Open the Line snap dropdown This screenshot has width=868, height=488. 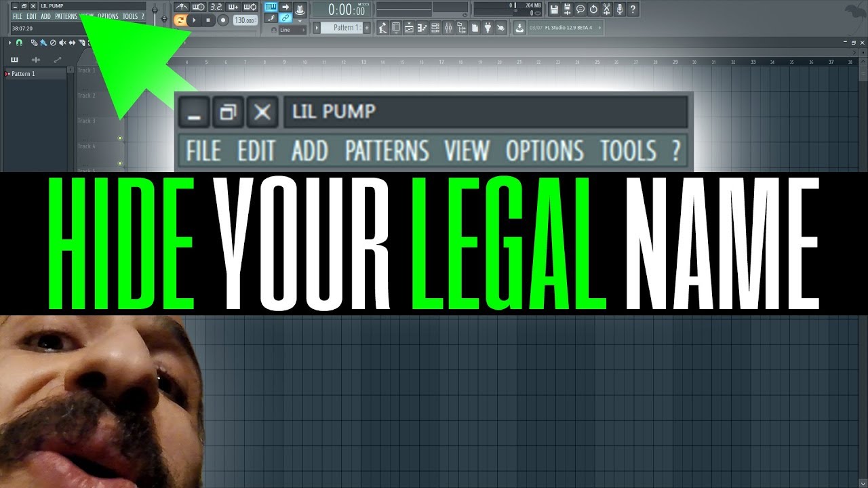click(x=292, y=30)
